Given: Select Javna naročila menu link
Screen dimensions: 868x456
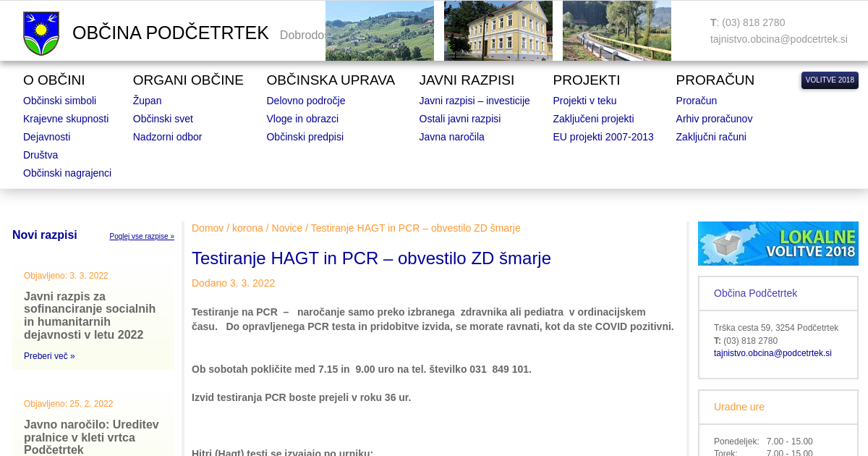Looking at the screenshot, I should 451,137.
